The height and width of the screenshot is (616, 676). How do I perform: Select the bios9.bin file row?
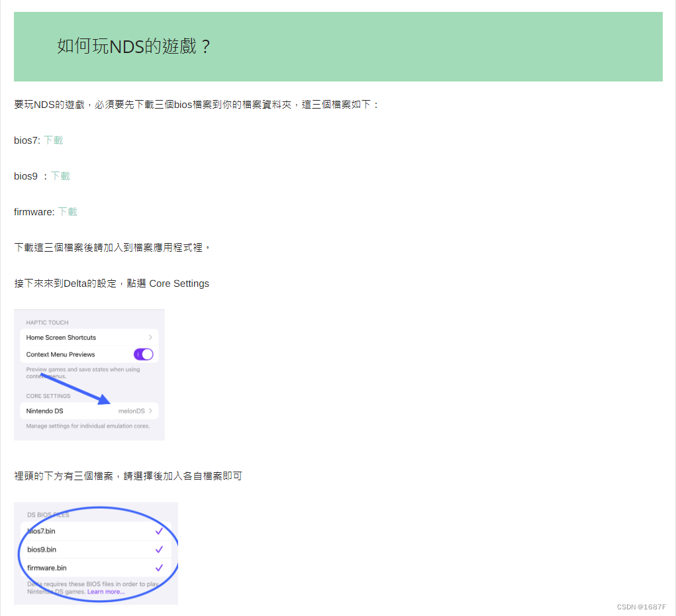[x=96, y=549]
